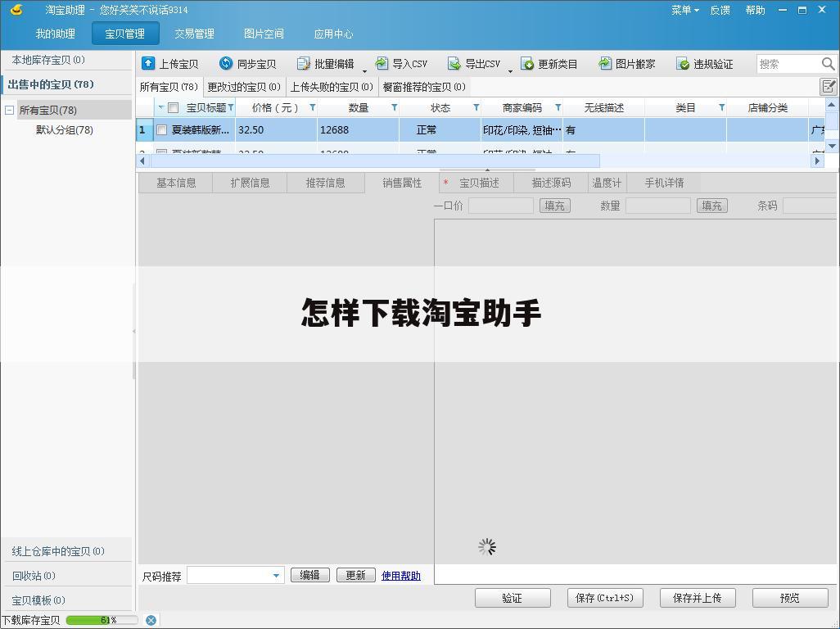The height and width of the screenshot is (629, 840).
Task: Click the column edit icon beside tabs
Action: pyautogui.click(x=829, y=86)
